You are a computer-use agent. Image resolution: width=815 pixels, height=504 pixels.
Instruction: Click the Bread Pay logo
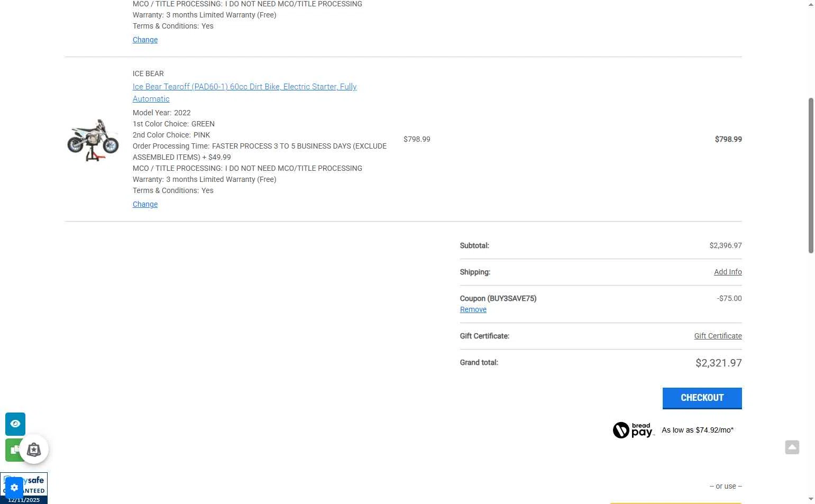click(634, 430)
